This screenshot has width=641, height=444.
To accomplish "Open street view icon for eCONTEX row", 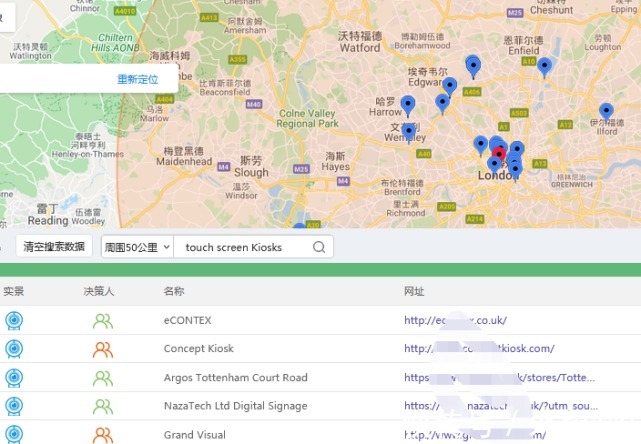I will 14,321.
